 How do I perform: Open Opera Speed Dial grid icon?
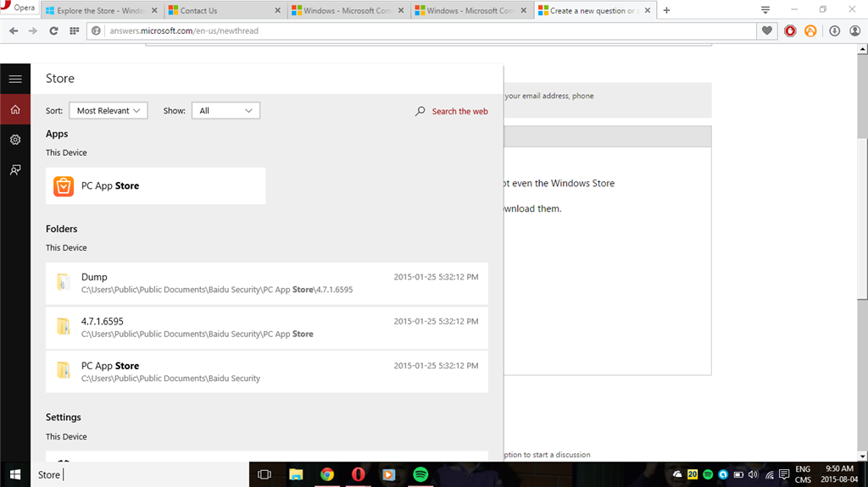coord(75,31)
